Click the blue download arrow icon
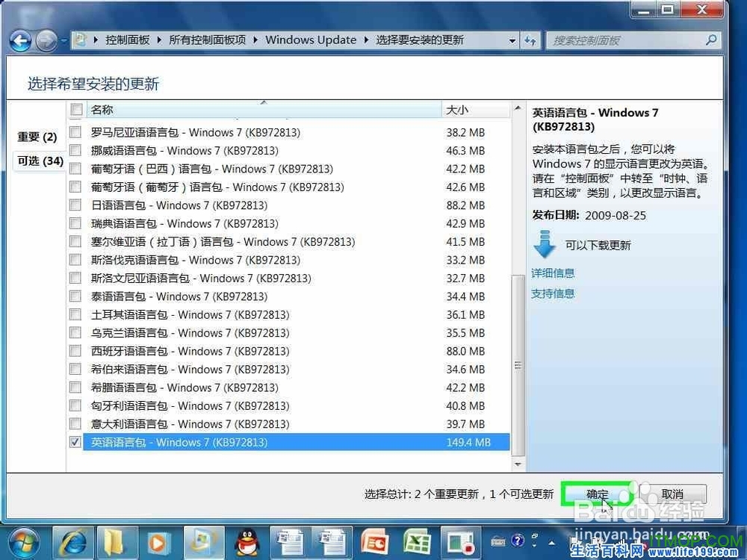 pyautogui.click(x=545, y=244)
